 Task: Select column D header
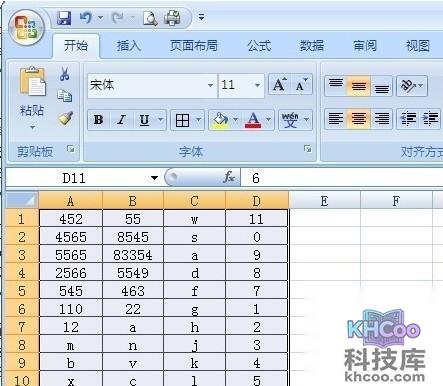pos(256,201)
